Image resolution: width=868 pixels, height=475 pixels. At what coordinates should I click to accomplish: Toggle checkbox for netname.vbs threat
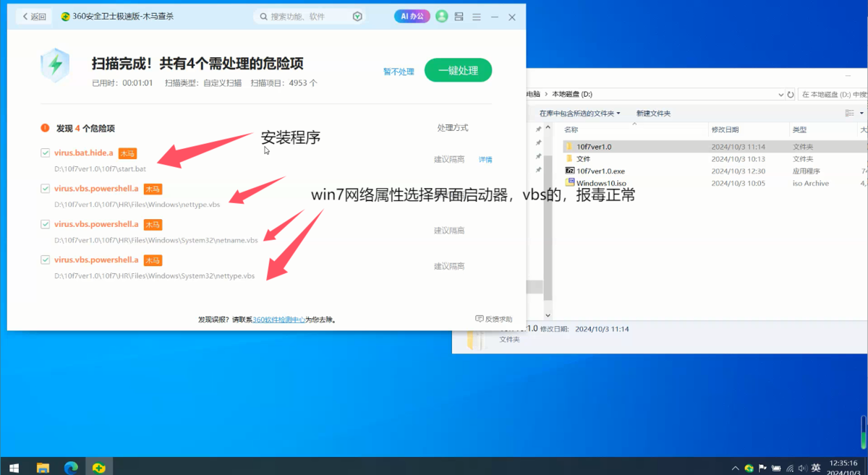click(x=46, y=224)
